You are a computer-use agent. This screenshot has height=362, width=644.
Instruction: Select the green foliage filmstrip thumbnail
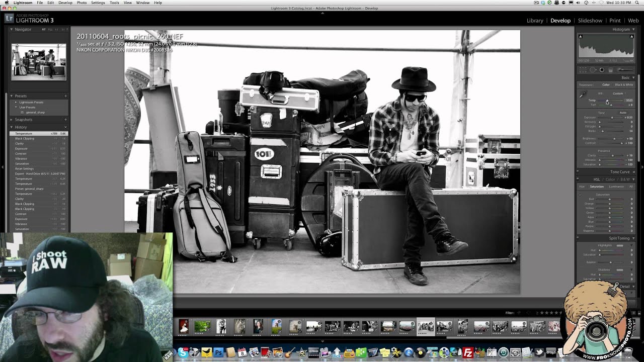[202, 327]
